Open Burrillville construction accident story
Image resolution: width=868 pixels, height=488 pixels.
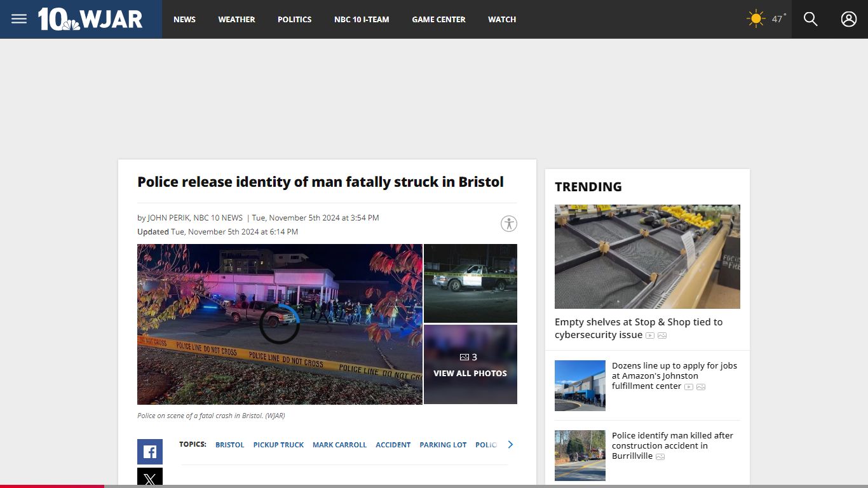[x=672, y=445]
